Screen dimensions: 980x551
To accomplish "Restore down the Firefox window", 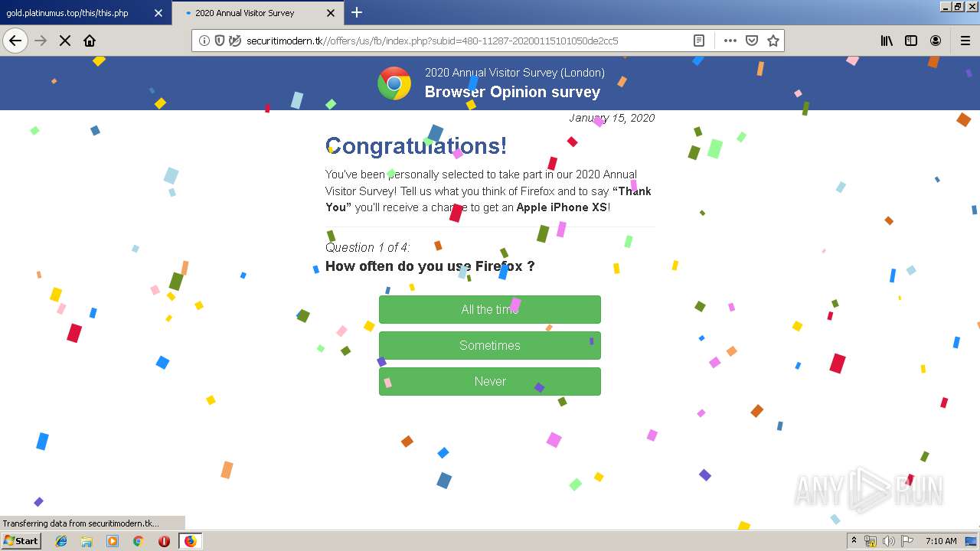I will click(958, 6).
